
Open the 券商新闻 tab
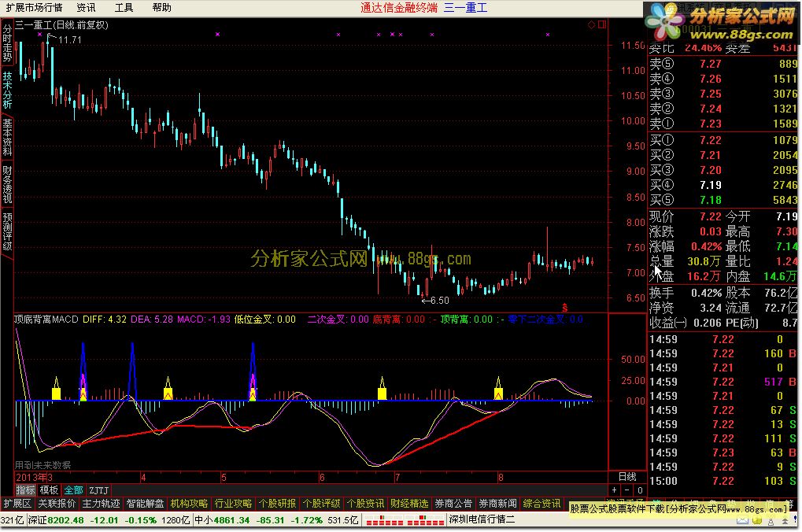coord(497,504)
